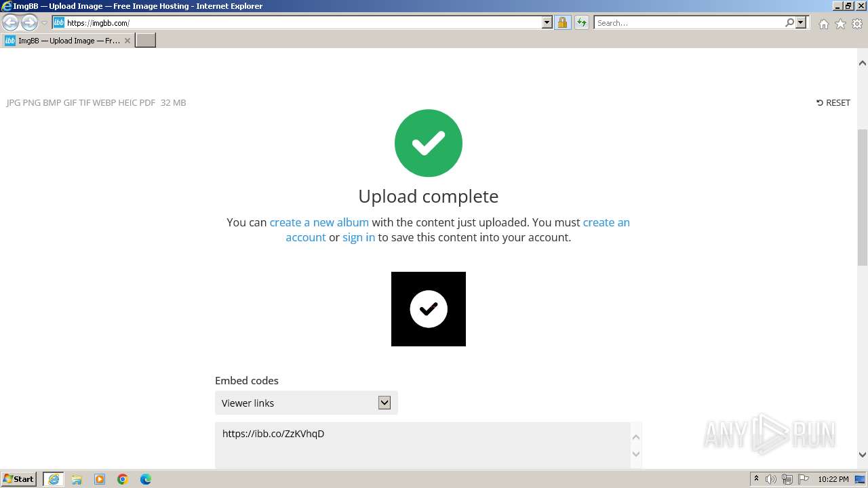Open the search provider dropdown arrow
Image resolution: width=868 pixels, height=488 pixels.
click(801, 23)
